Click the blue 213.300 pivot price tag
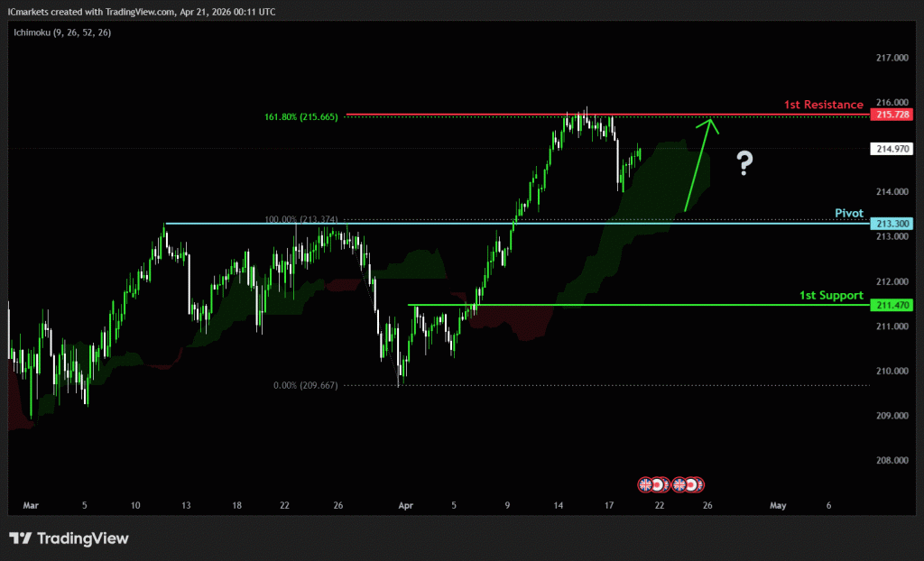The width and height of the screenshot is (924, 561). pos(892,223)
